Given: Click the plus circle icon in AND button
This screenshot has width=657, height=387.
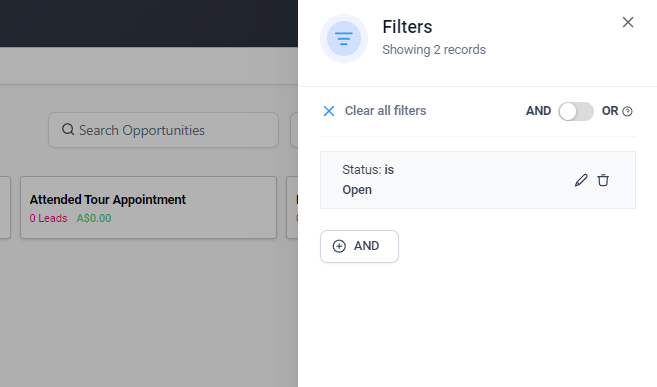Looking at the screenshot, I should (x=339, y=246).
